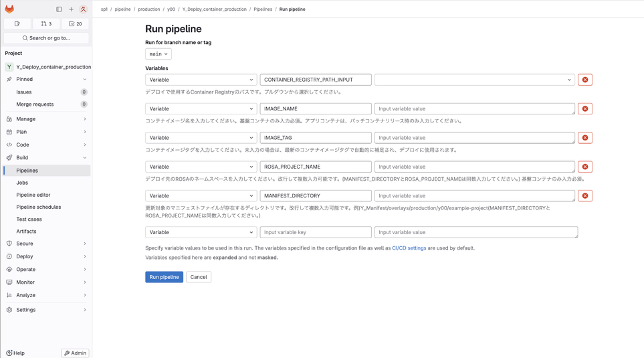Open Search or go to box
This screenshot has height=358, width=644.
[x=46, y=38]
